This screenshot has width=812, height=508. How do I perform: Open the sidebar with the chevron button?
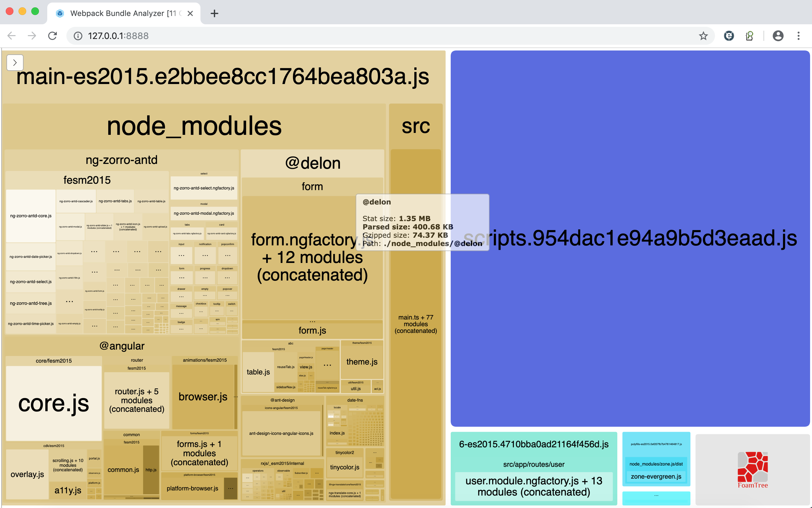[x=15, y=63]
